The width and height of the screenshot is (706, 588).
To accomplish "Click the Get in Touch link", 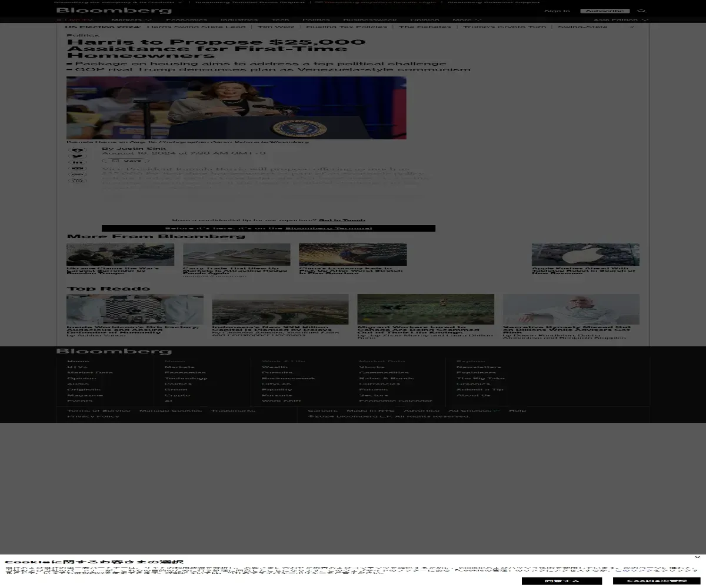I will click(342, 220).
